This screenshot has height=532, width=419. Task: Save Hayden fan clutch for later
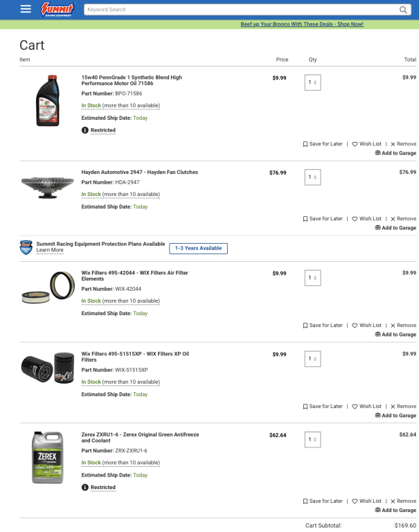coord(323,219)
